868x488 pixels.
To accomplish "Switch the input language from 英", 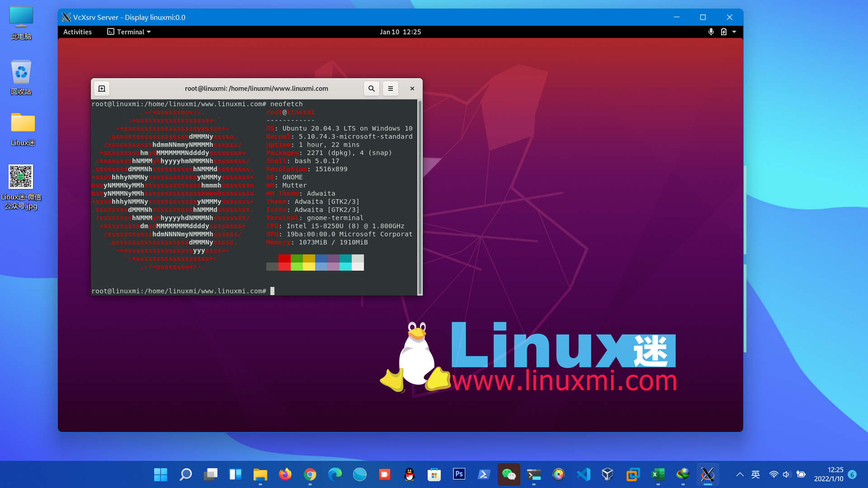I will click(x=755, y=474).
